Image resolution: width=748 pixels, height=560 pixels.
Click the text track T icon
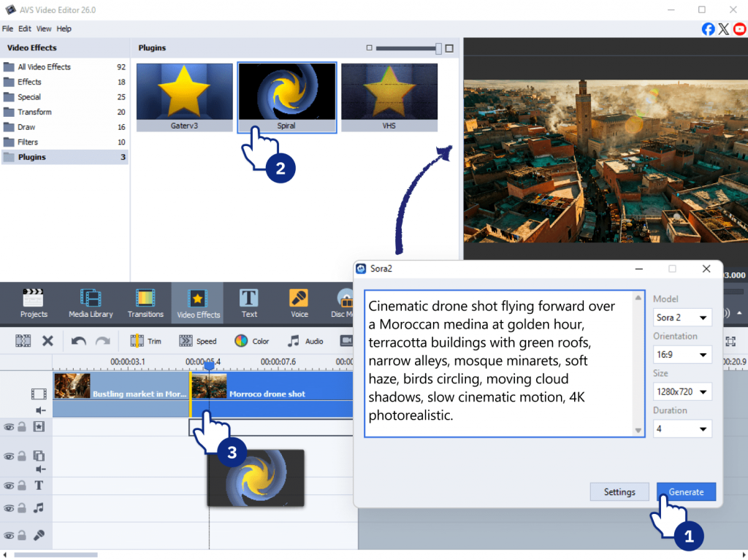tap(39, 486)
